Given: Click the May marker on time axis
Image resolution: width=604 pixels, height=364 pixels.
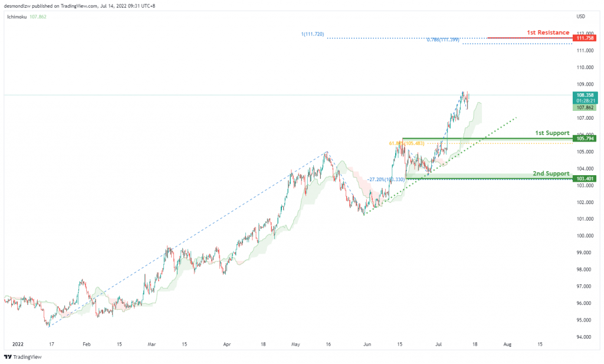Looking at the screenshot, I should (x=296, y=345).
